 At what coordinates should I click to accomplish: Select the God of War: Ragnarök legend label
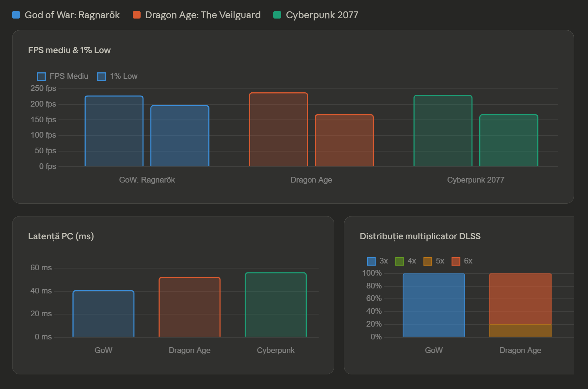click(72, 15)
